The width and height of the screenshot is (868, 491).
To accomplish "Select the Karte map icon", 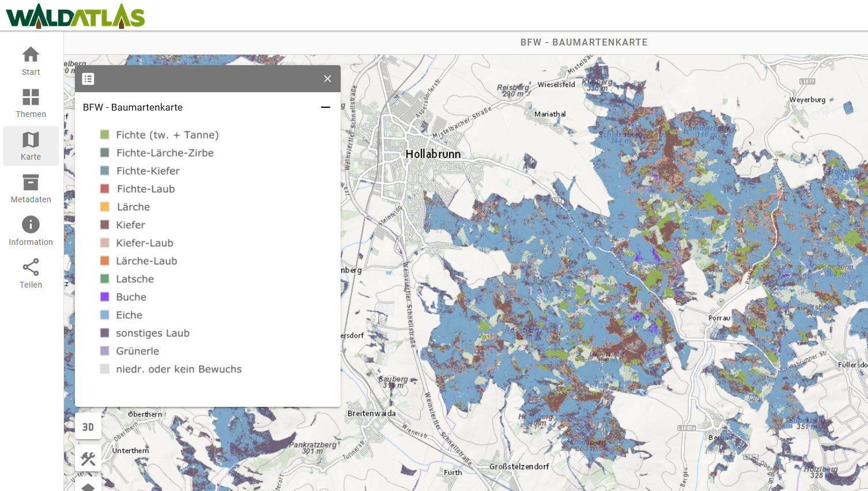I will coord(31,140).
